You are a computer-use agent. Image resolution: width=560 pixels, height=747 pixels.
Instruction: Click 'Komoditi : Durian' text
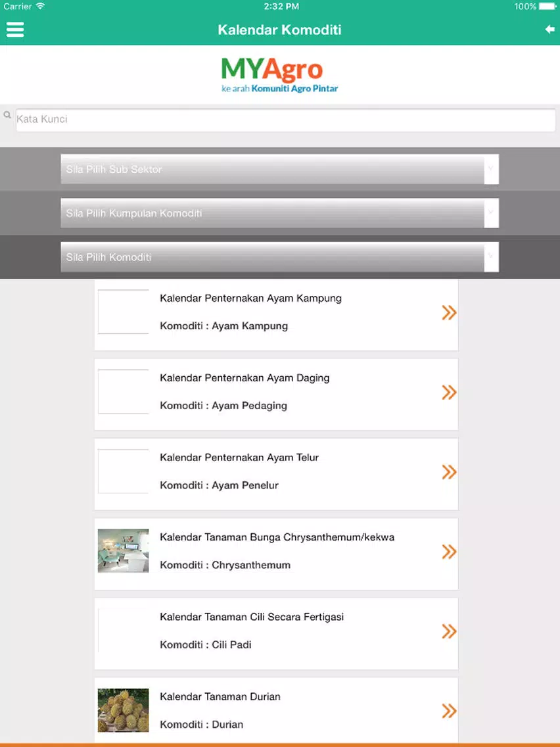point(201,724)
